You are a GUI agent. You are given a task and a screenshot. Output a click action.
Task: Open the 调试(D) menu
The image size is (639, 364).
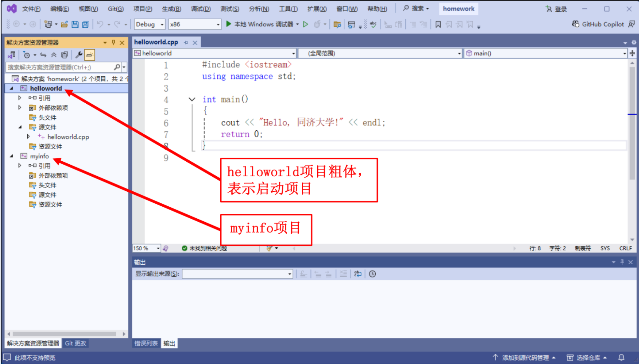pos(200,9)
